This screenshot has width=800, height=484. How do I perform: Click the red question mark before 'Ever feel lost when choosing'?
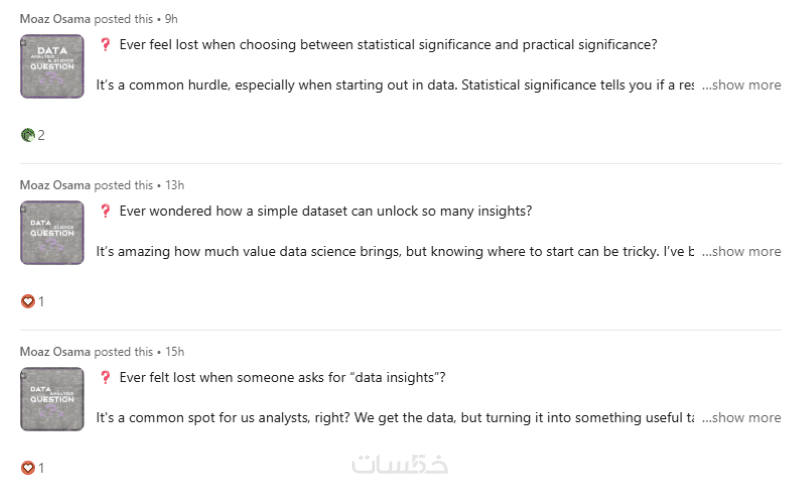(x=105, y=45)
